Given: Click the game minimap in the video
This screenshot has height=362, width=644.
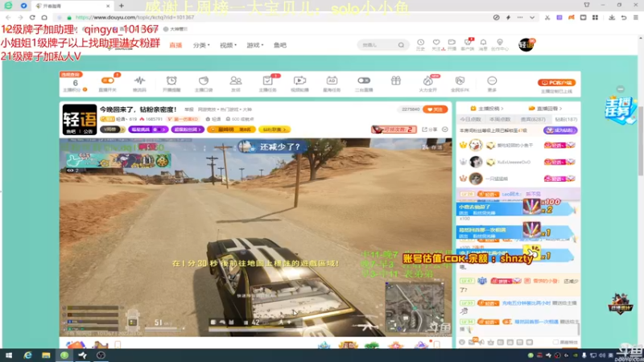Looking at the screenshot, I should 415,307.
